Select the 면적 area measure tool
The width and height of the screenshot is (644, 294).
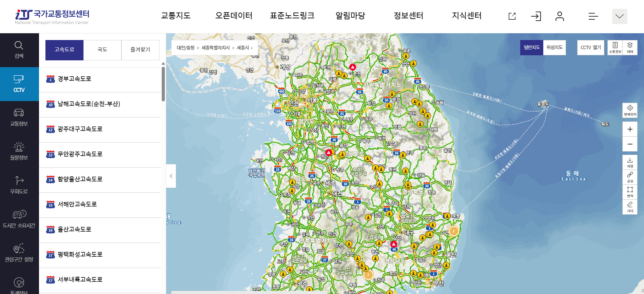pyautogui.click(x=630, y=192)
